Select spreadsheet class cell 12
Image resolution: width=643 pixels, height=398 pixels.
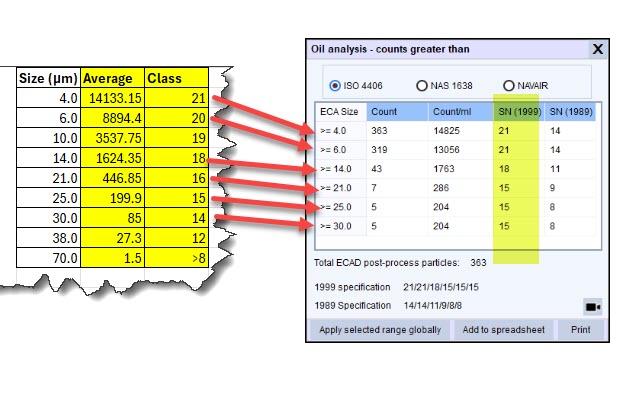point(177,238)
